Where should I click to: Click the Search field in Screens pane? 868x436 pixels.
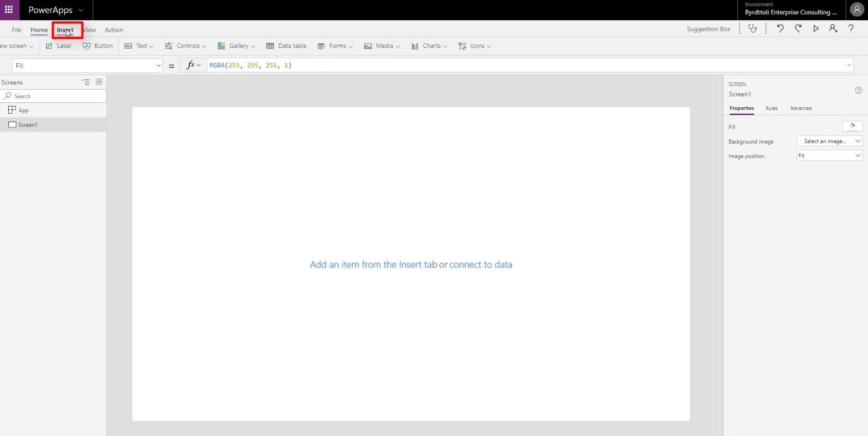53,96
